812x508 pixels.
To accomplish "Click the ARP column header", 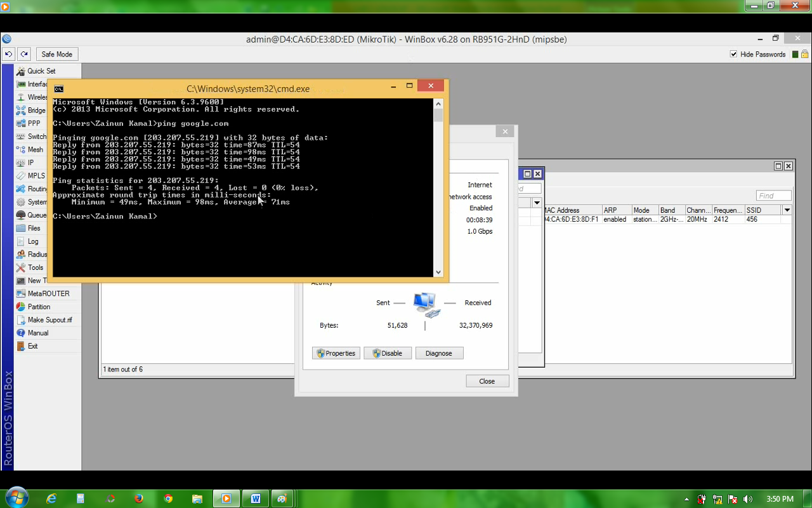I will pyautogui.click(x=617, y=210).
